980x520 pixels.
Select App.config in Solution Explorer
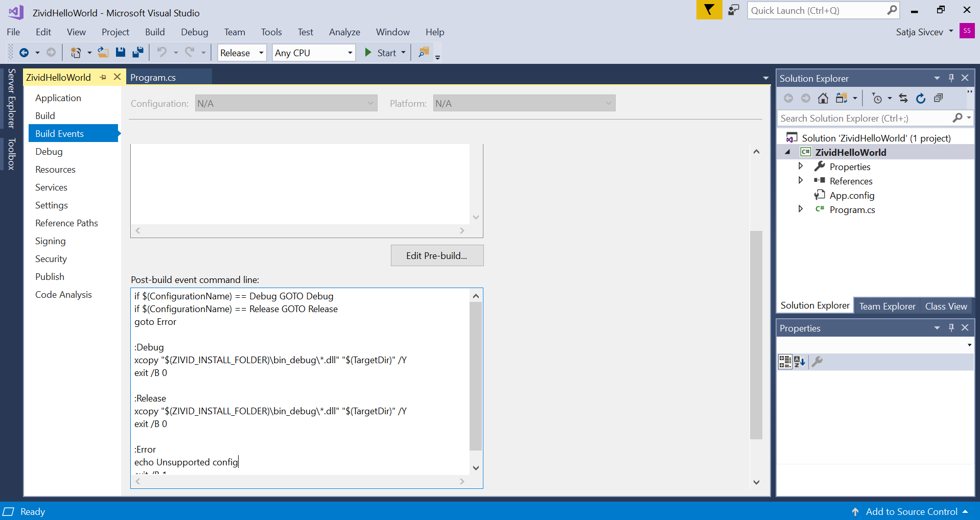coord(852,195)
